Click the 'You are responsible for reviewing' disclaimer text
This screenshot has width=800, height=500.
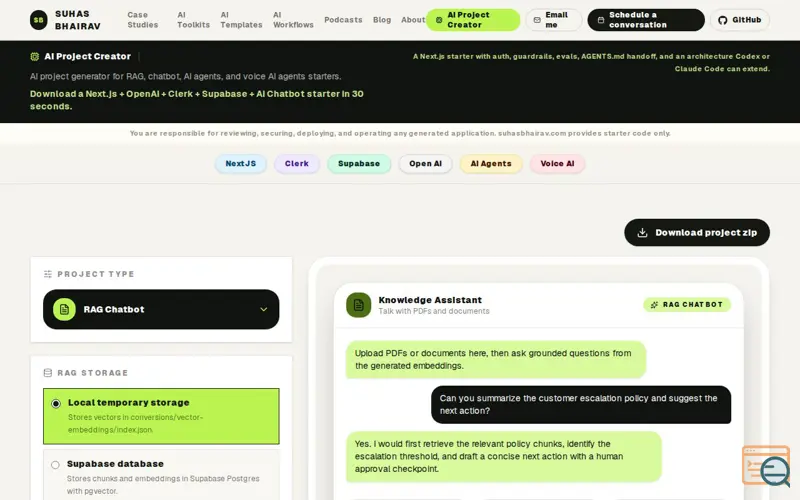click(400, 133)
